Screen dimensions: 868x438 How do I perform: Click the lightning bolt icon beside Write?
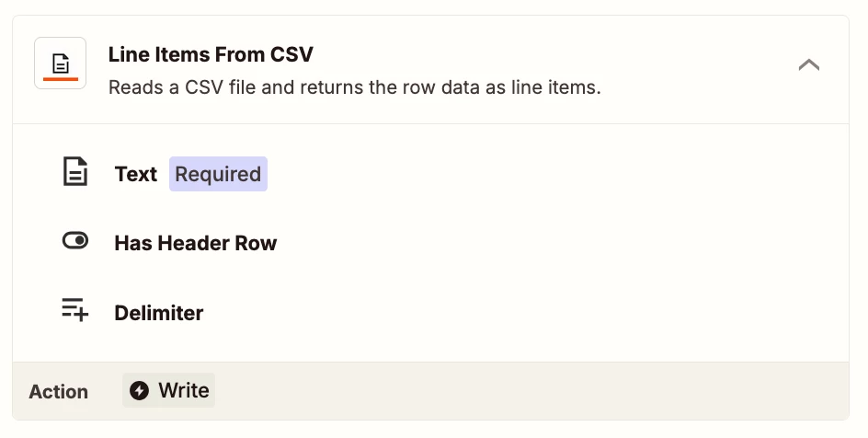(x=139, y=390)
